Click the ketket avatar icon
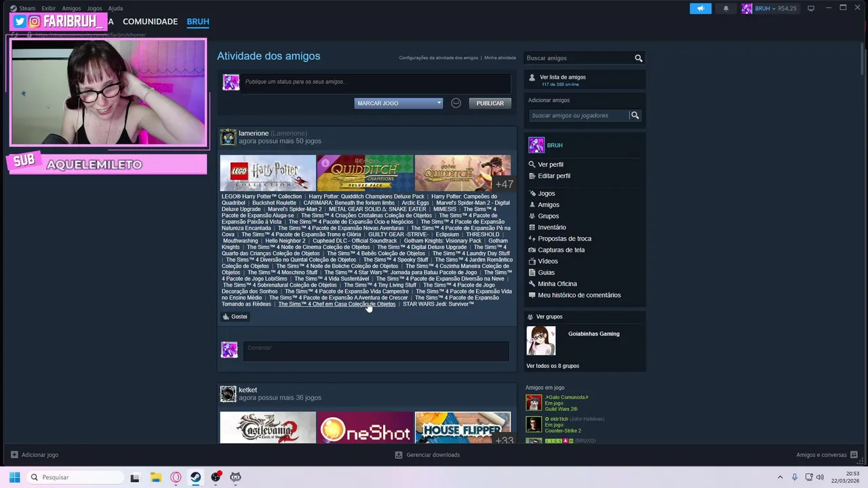 (228, 394)
